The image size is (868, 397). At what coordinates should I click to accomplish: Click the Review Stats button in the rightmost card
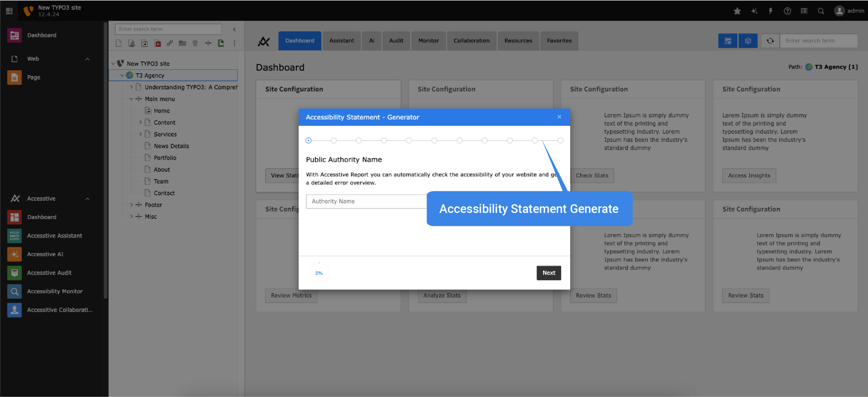[x=746, y=295]
